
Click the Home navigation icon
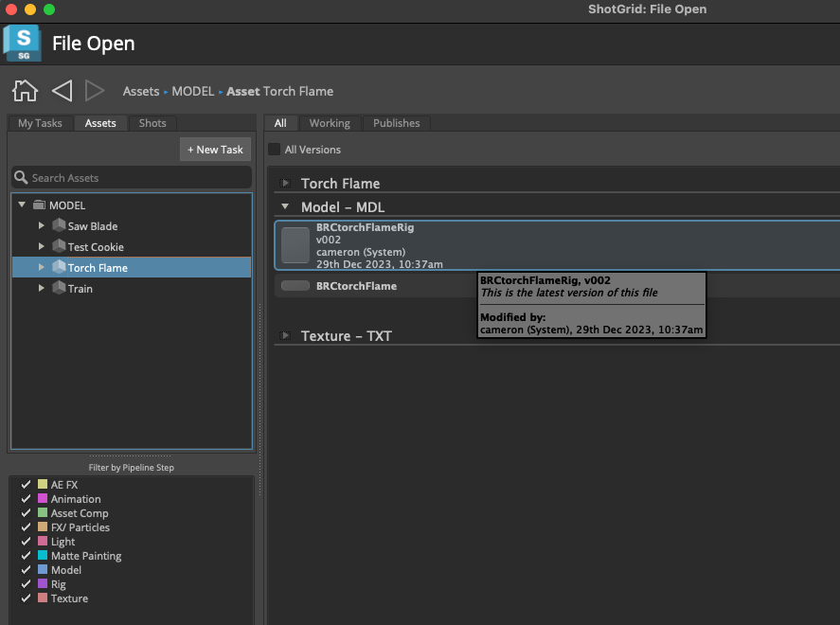[25, 91]
